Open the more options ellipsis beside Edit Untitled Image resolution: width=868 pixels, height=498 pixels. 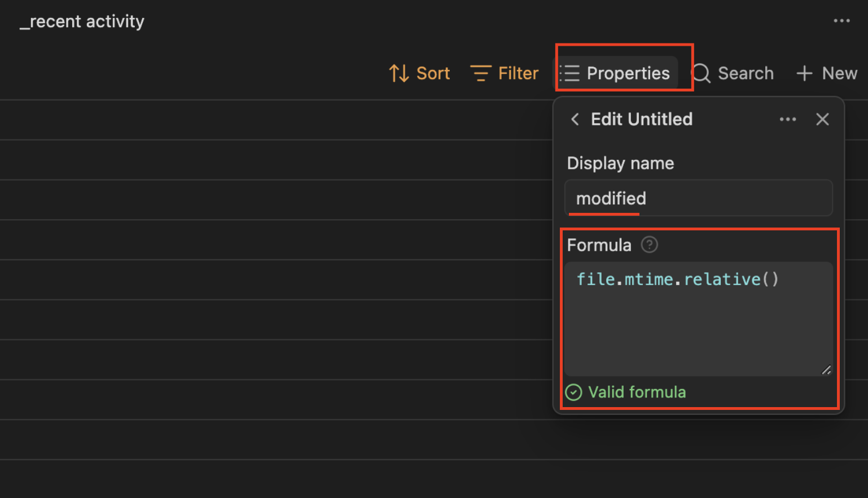click(788, 119)
